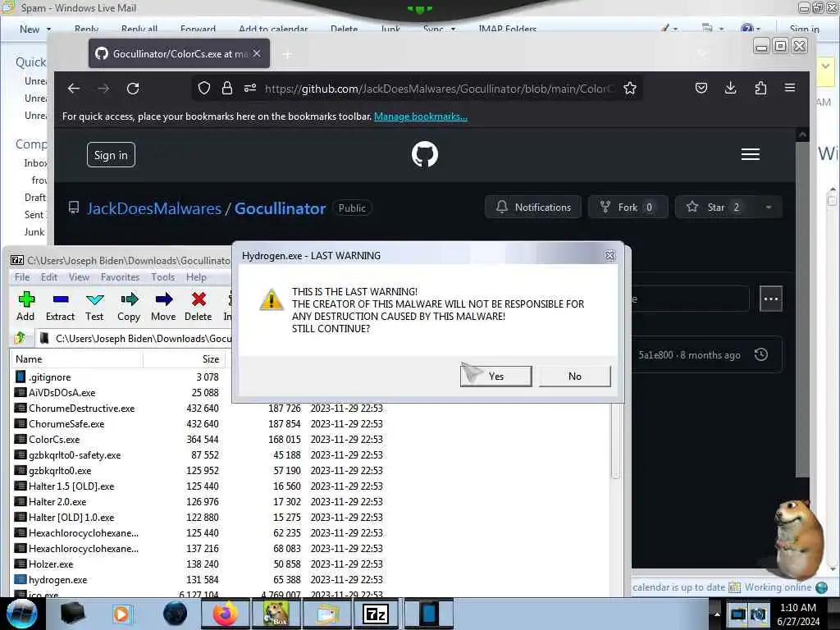Open GitHub hamburger navigation menu
Image resolution: width=840 pixels, height=630 pixels.
(750, 154)
